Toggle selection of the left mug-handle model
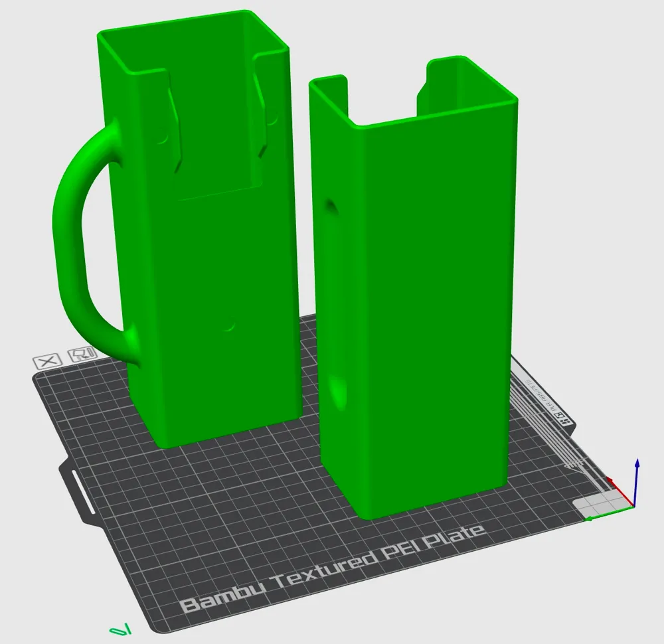 (199, 266)
